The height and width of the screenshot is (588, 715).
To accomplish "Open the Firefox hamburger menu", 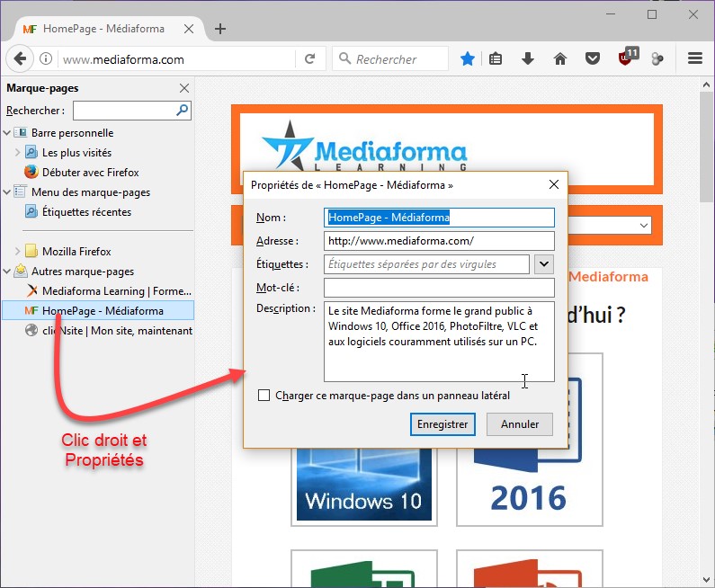I will (695, 58).
